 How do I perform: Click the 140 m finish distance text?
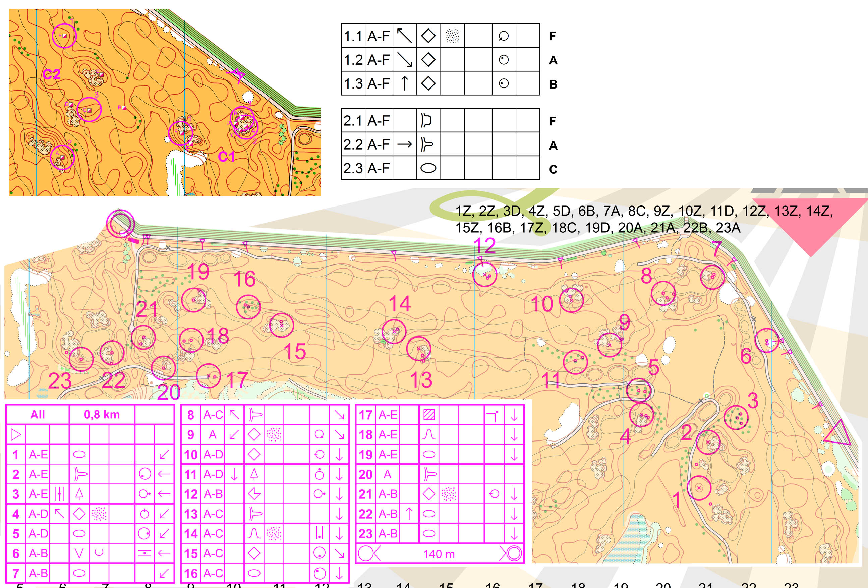[x=439, y=554]
